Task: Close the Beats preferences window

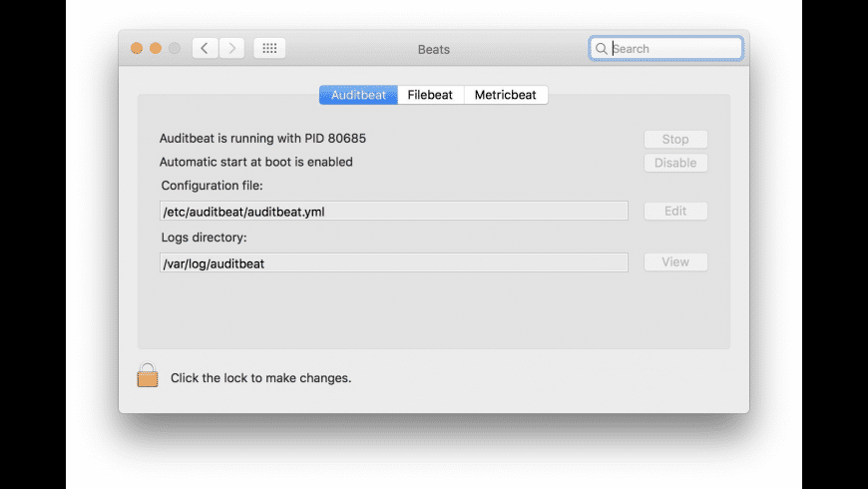Action: 137,48
